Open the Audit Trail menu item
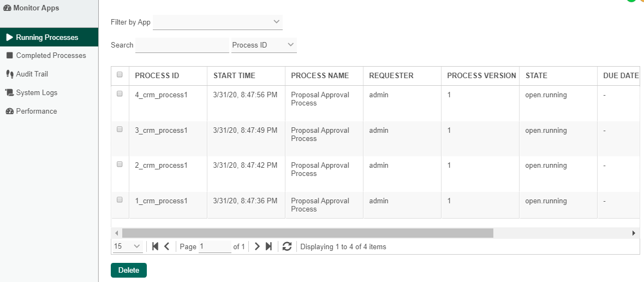The width and height of the screenshot is (644, 282). [32, 74]
